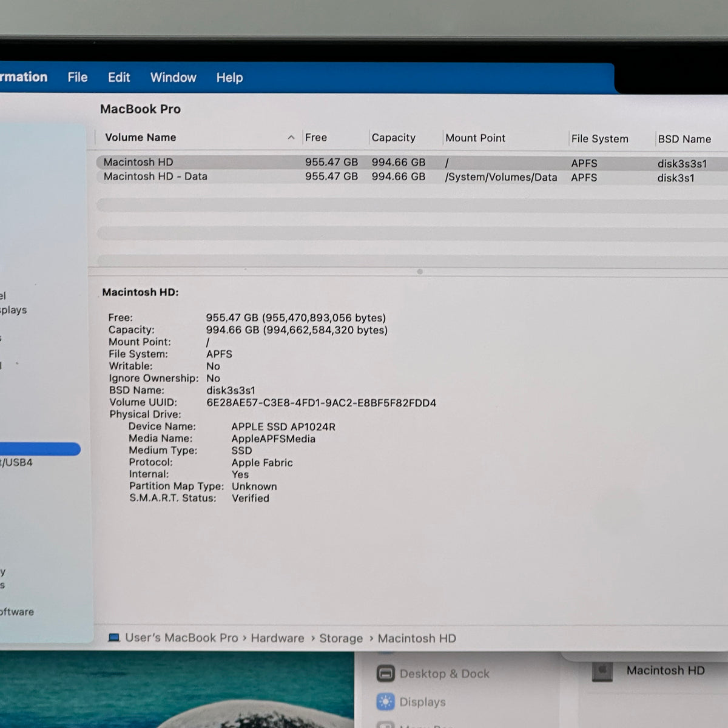Click the Macintosh HD drive icon in System Settings

coord(602,671)
